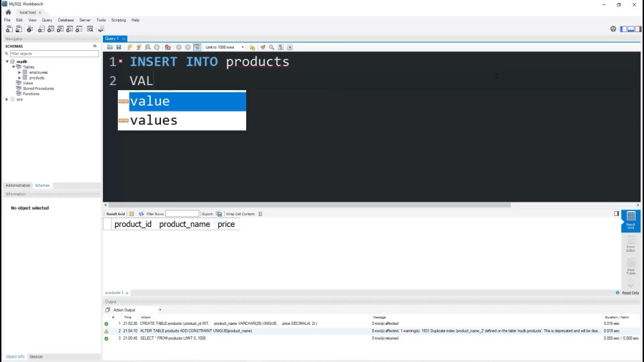Click the Filter objects search field

(x=54, y=54)
